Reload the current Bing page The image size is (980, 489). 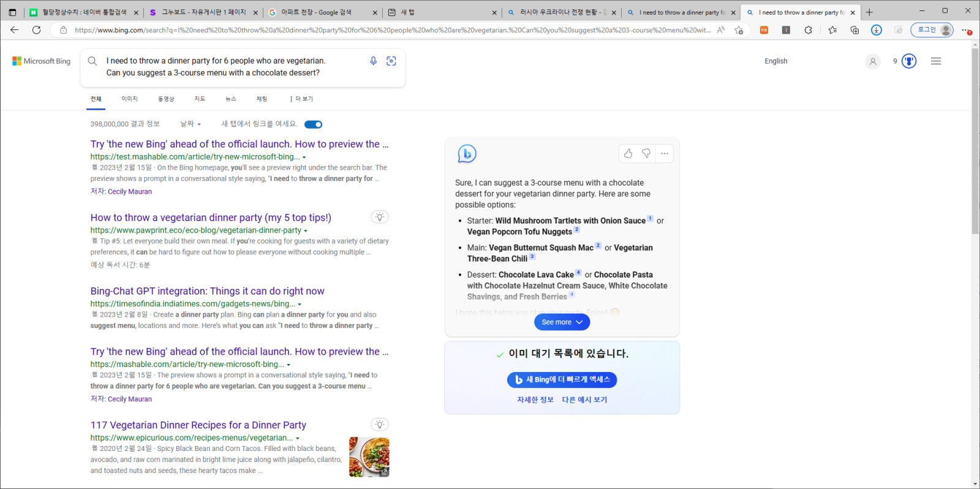click(x=37, y=29)
